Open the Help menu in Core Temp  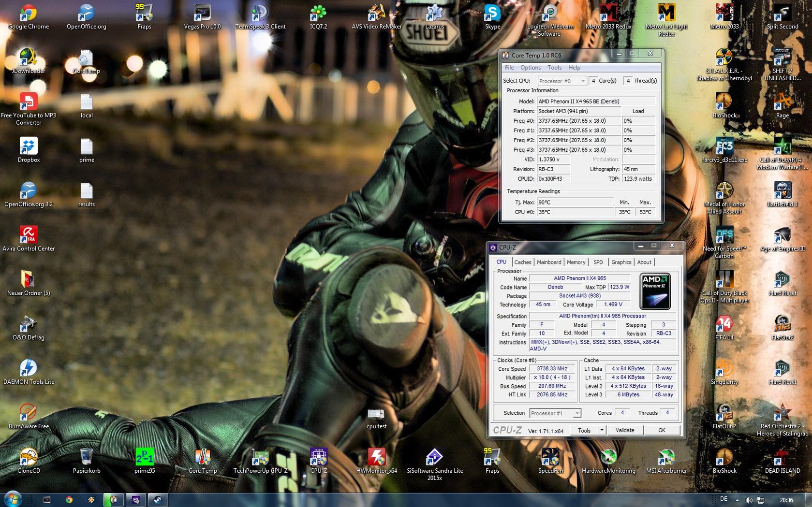pos(574,68)
